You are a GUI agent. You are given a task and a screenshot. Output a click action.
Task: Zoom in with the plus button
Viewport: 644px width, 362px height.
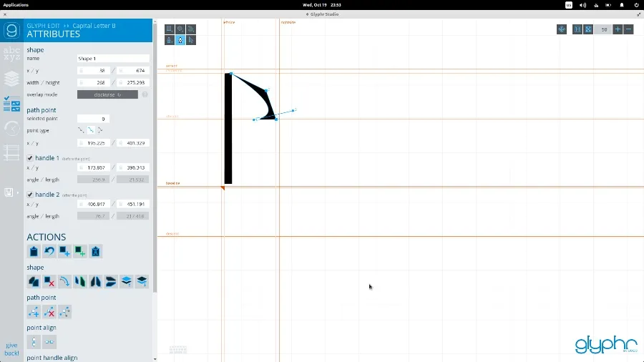click(618, 29)
